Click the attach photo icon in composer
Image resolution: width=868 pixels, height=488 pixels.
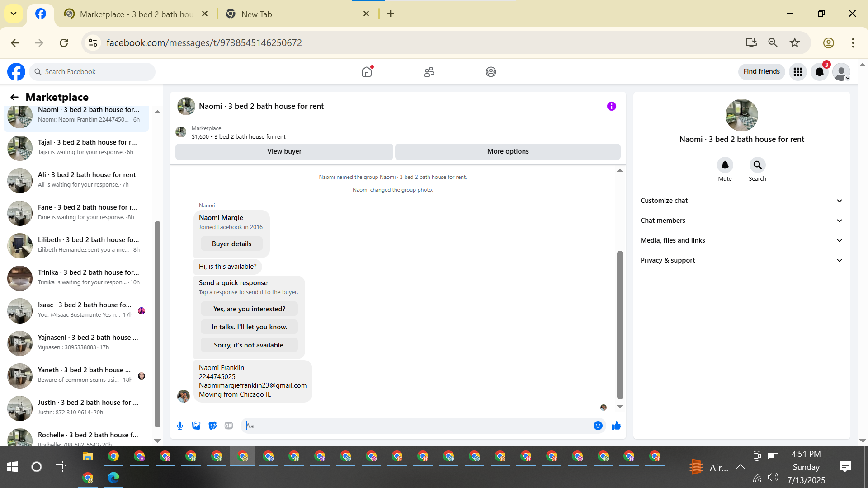tap(196, 426)
